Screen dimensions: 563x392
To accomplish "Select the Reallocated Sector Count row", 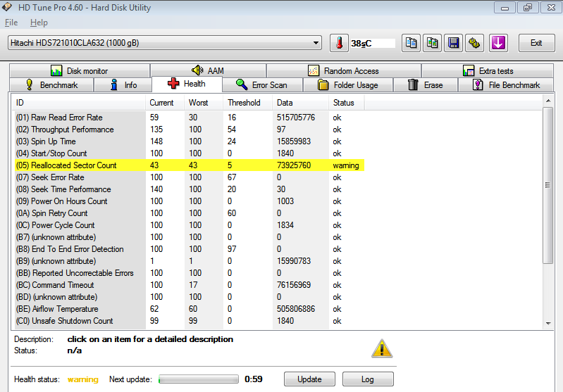I will (x=190, y=165).
